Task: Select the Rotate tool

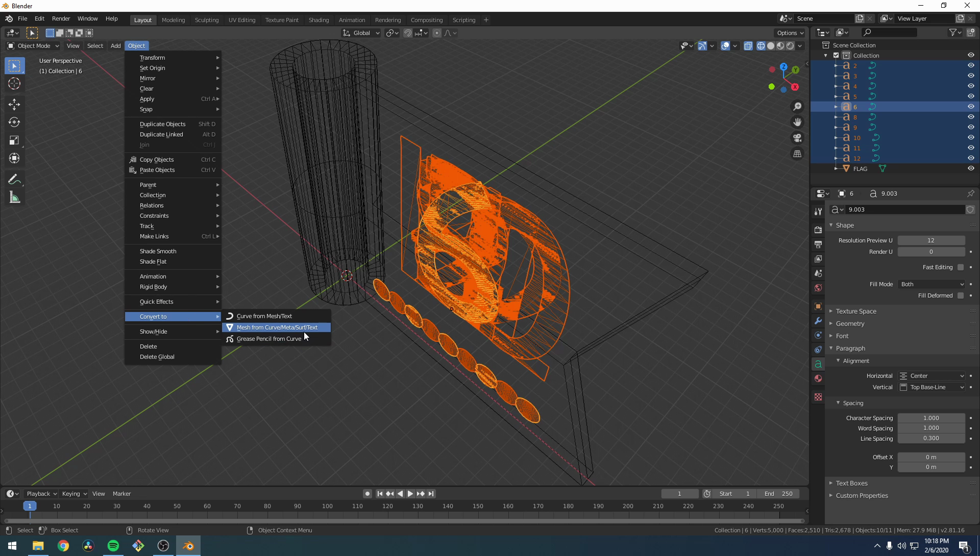Action: (14, 122)
